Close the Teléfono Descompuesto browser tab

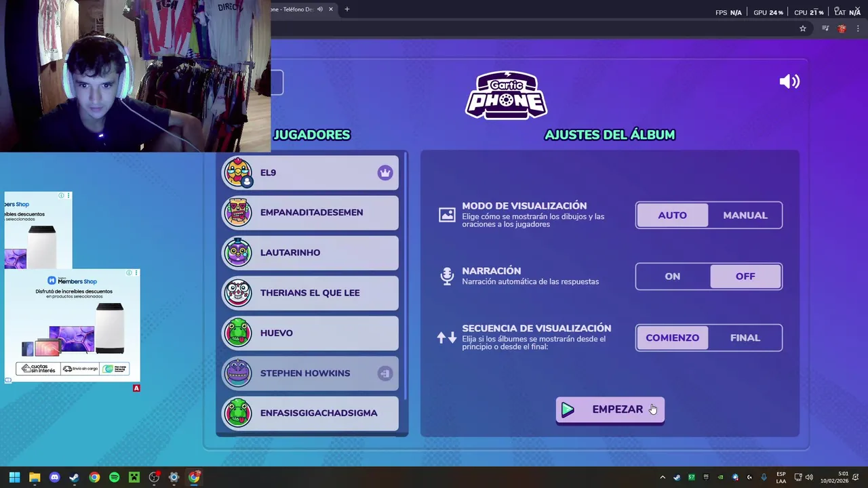(331, 9)
